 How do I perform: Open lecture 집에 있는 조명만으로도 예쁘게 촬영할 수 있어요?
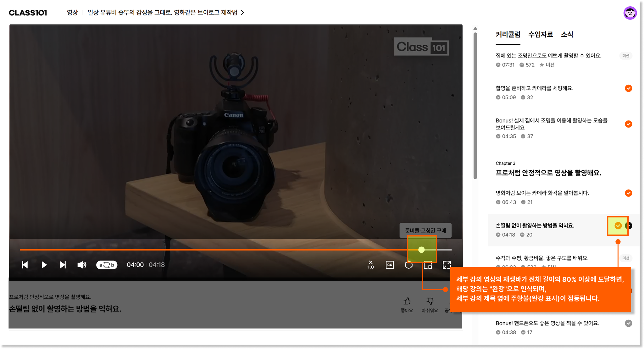pos(548,56)
